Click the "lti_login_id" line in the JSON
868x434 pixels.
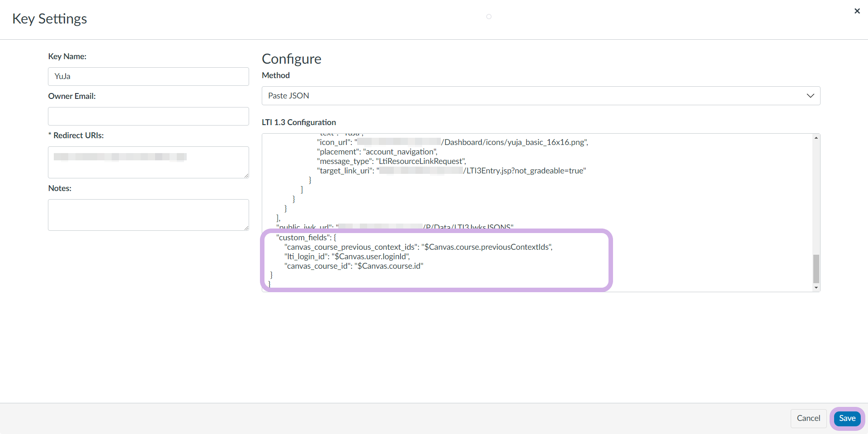point(347,257)
